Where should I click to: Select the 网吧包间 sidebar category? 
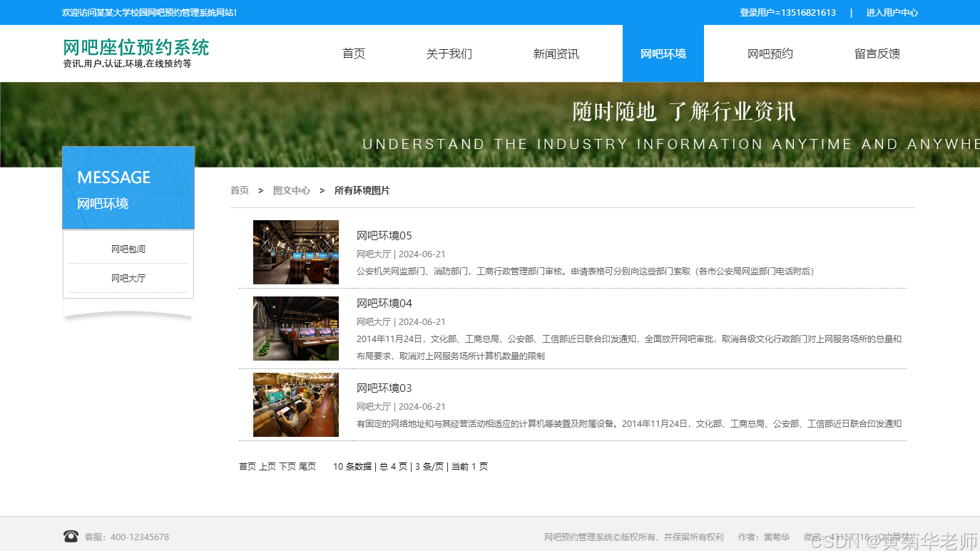click(x=128, y=249)
